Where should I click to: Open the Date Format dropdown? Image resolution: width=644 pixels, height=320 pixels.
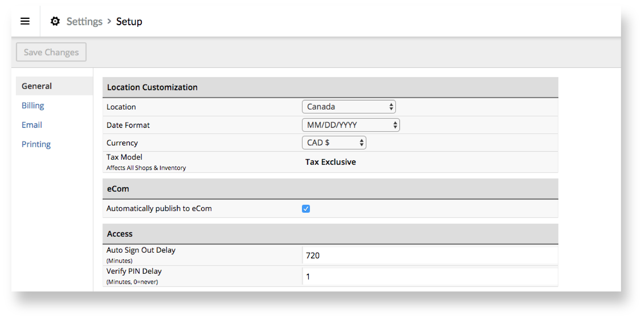click(351, 125)
